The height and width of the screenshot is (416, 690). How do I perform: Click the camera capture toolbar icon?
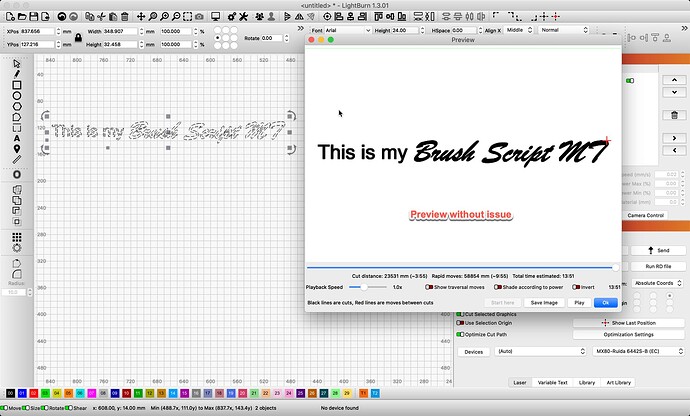point(199,17)
